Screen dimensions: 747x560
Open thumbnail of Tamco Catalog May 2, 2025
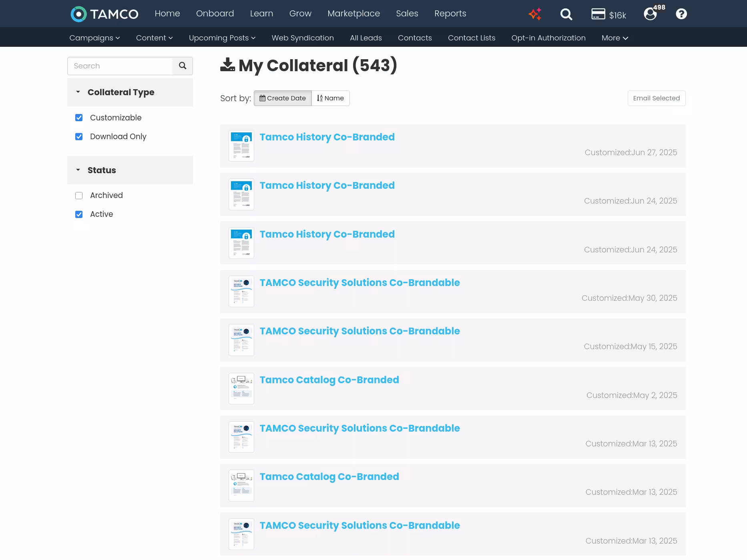pos(241,388)
